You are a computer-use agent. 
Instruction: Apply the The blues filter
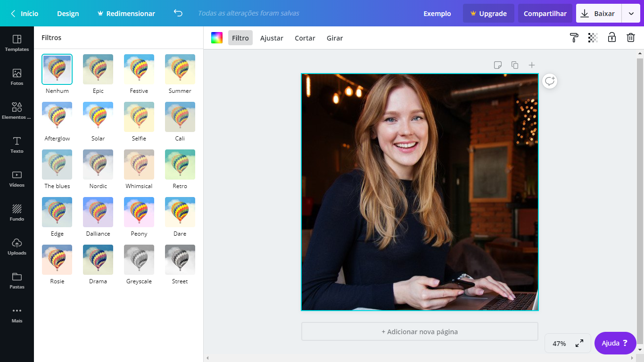(x=57, y=165)
